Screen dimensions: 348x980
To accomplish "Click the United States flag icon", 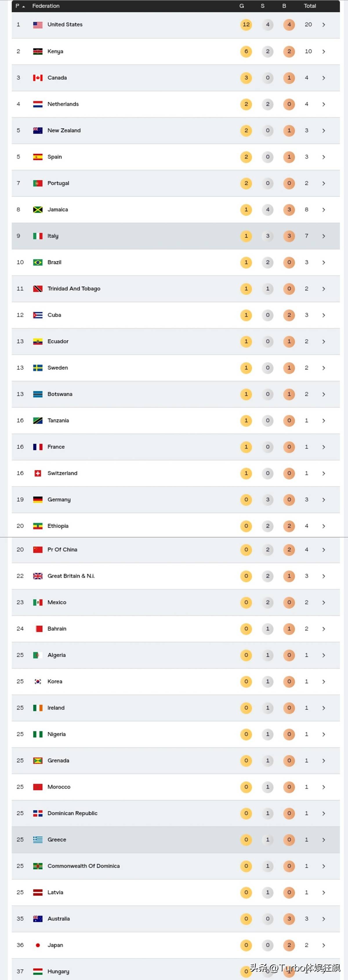I will point(38,25).
